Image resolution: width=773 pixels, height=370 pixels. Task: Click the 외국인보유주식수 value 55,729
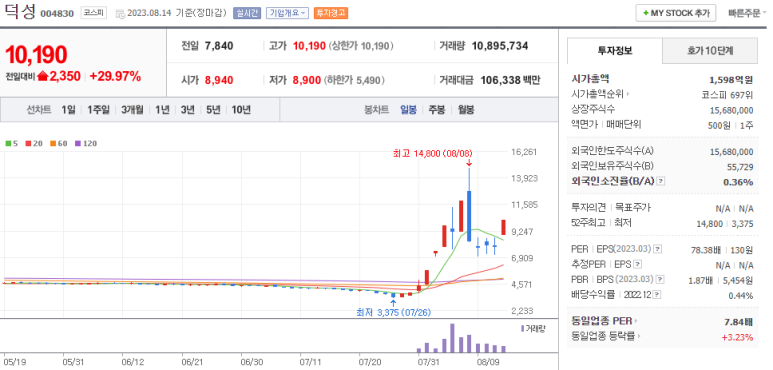(x=740, y=167)
